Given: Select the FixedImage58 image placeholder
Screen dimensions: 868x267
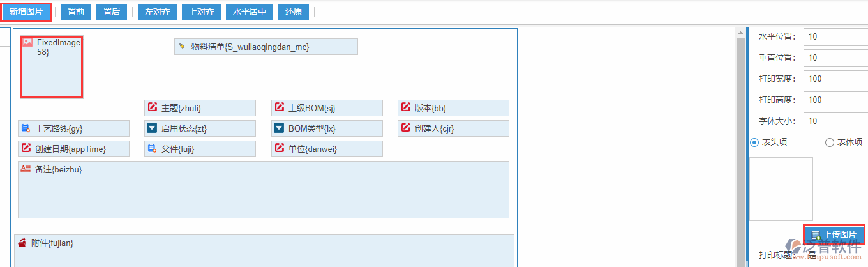Looking at the screenshot, I should coord(52,66).
